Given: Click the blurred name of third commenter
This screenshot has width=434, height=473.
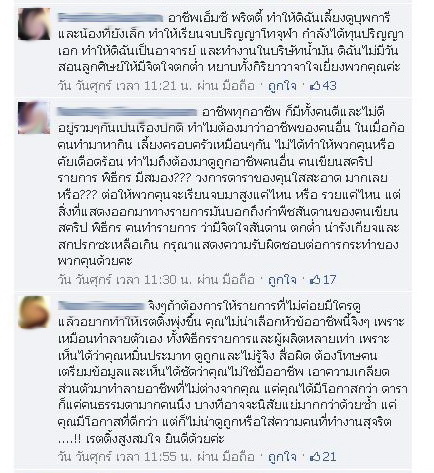Looking at the screenshot, I should pos(100,305).
